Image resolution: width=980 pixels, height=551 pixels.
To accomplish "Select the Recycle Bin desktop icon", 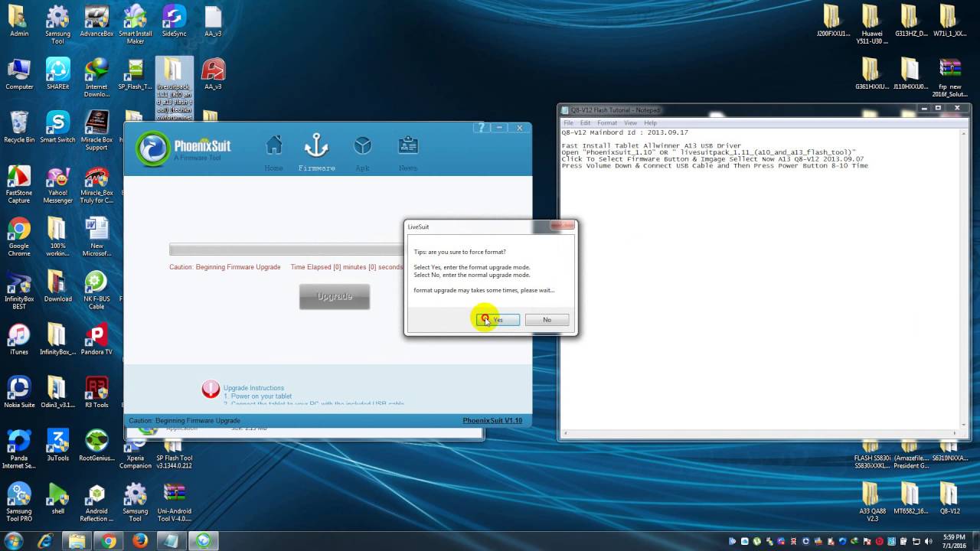I will click(19, 126).
